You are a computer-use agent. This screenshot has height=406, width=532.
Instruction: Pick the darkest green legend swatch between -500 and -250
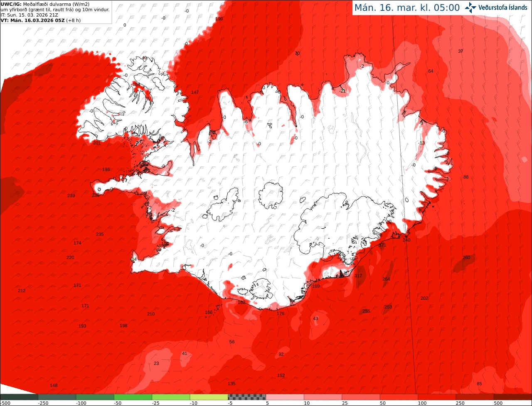(19, 397)
